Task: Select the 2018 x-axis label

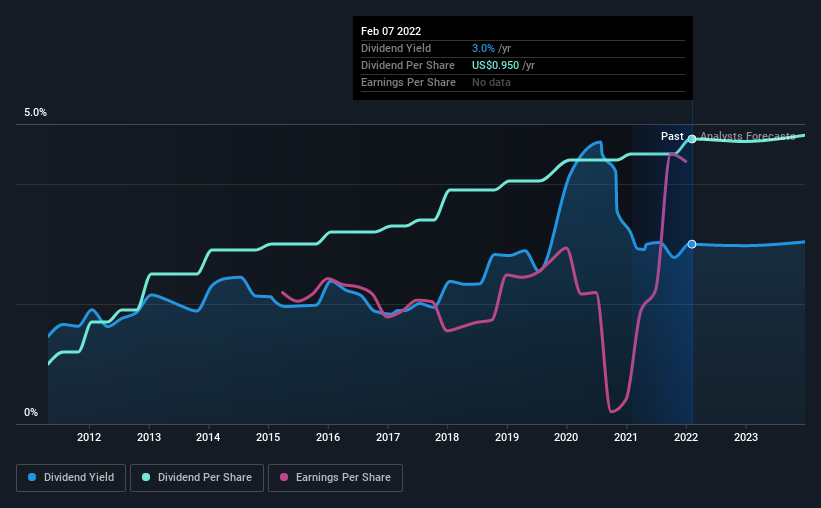Action: 447,437
